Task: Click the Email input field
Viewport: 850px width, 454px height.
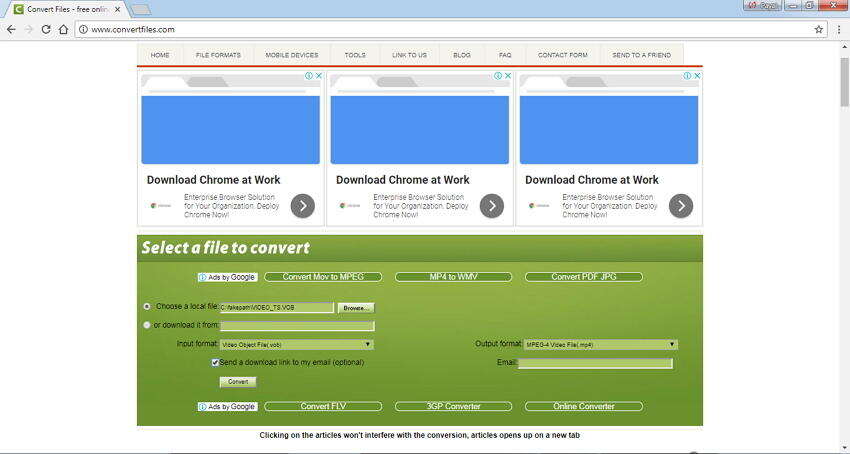Action: pyautogui.click(x=595, y=363)
